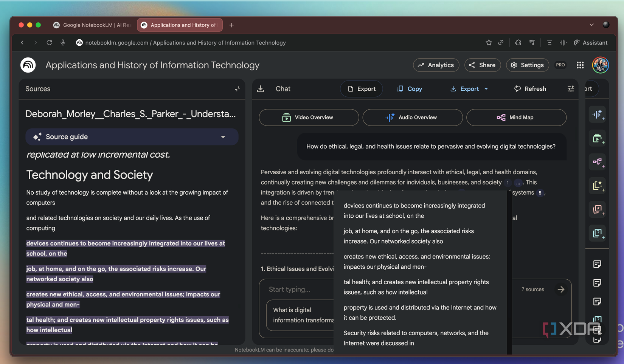This screenshot has height=364, width=624.
Task: Add Audio Overview from the Studio sidebar
Action: pos(598,115)
